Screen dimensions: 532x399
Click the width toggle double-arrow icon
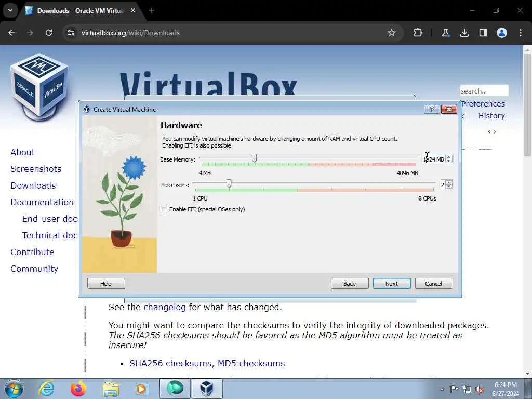[492, 132]
